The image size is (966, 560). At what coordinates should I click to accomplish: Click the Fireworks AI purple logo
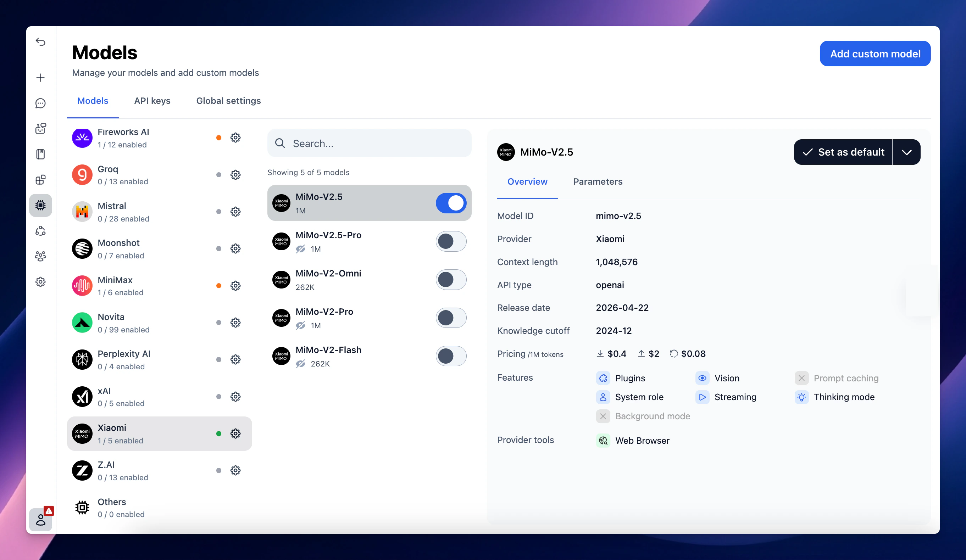coord(82,138)
